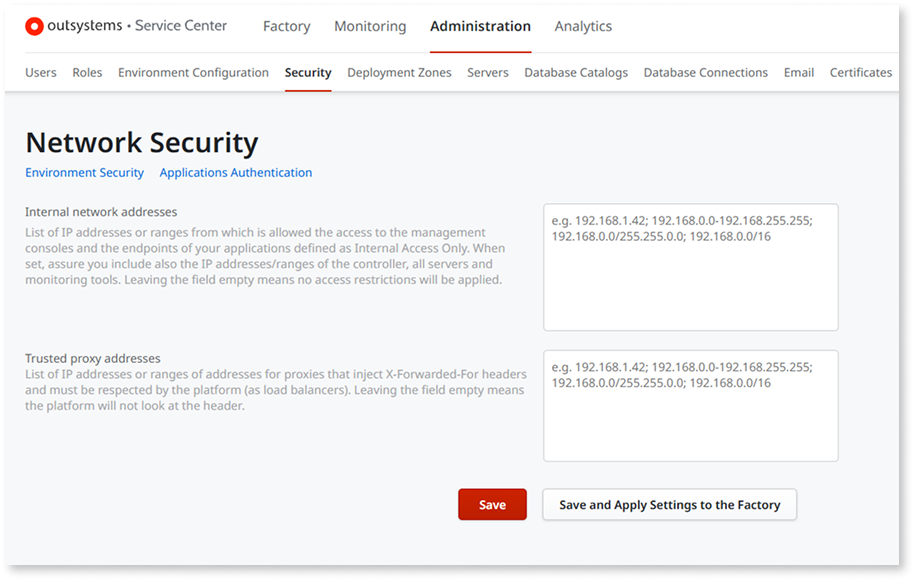Open the Applications Authentication link

236,173
